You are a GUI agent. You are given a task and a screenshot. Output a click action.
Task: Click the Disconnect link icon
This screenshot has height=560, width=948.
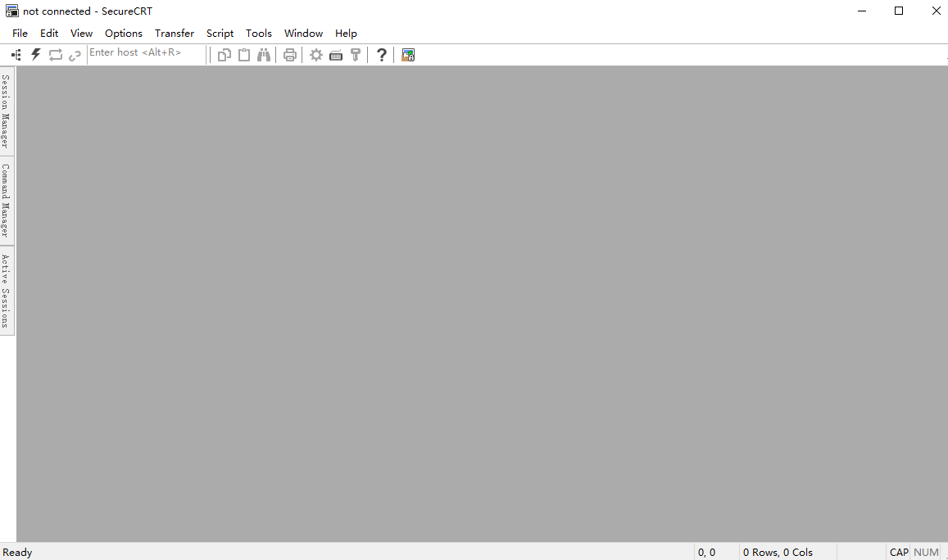(x=75, y=56)
